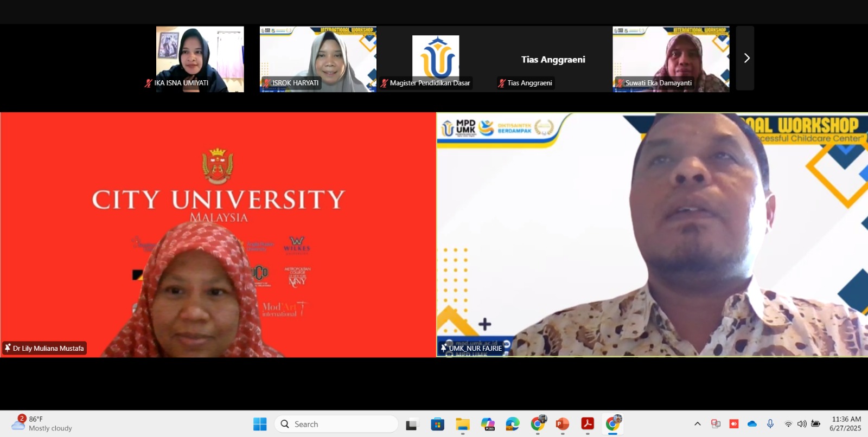Open OneDrive from the system tray

click(752, 424)
